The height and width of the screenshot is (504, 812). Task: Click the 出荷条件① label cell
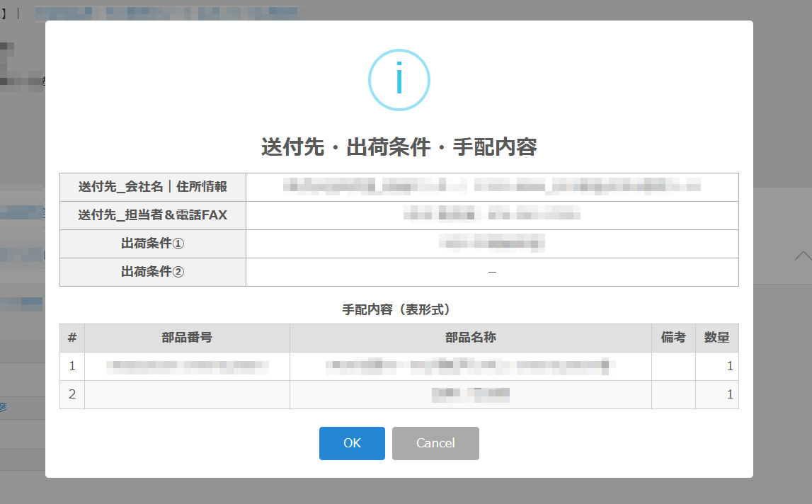point(153,244)
